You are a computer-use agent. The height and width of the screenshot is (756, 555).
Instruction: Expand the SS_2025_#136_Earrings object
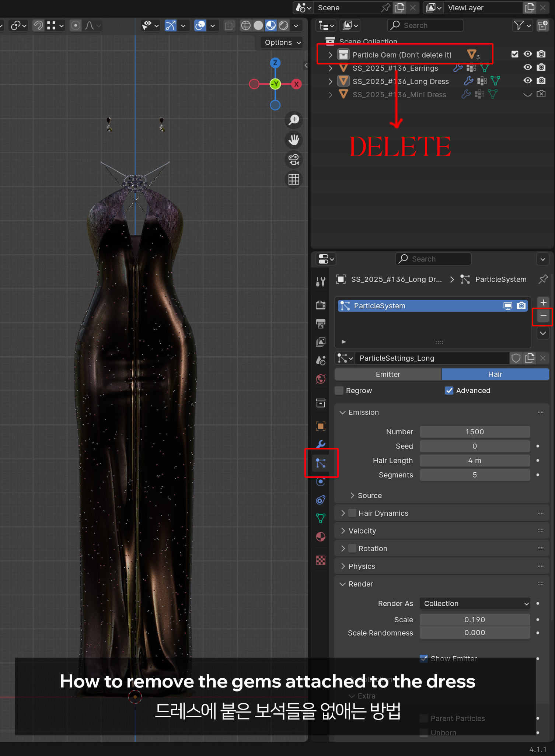pos(331,68)
